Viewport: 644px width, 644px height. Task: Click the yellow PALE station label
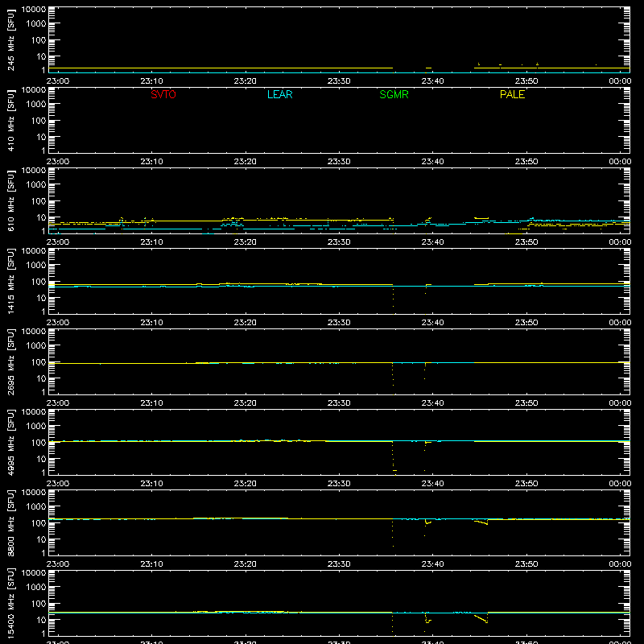[512, 94]
